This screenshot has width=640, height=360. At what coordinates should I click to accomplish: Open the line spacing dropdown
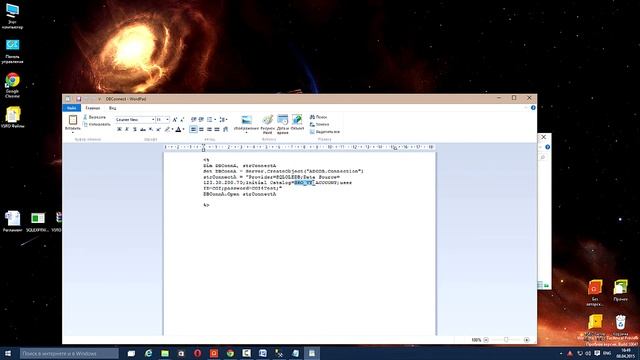pos(223,120)
